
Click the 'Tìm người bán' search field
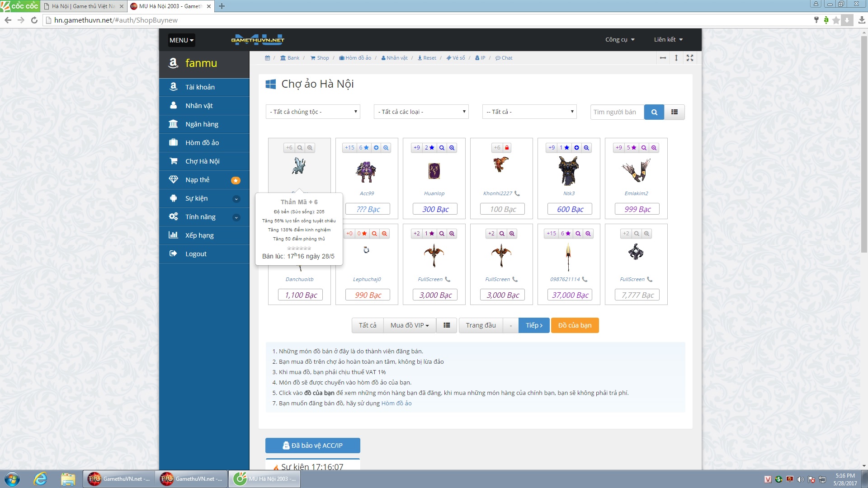[617, 112]
